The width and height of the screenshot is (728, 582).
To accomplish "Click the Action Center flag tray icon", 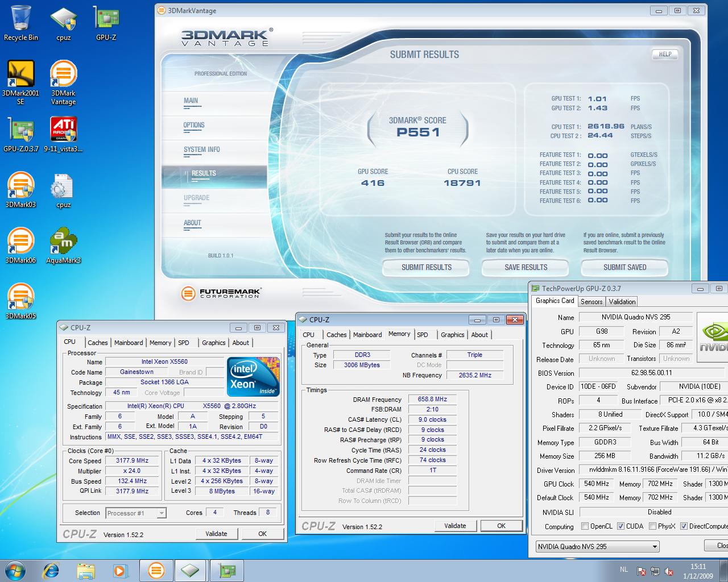I will (642, 571).
